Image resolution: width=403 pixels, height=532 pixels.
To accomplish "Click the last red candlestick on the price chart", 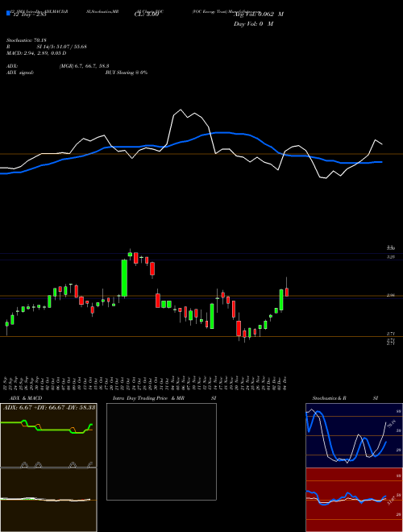I will click(287, 292).
